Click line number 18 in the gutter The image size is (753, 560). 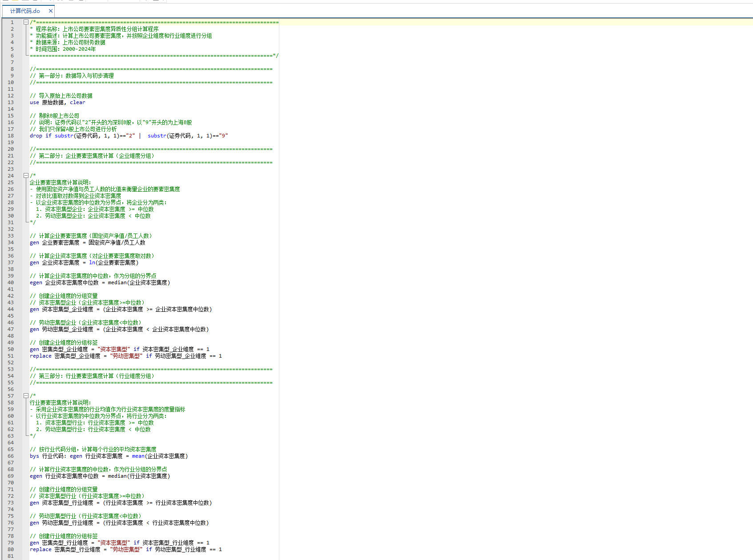pyautogui.click(x=11, y=136)
